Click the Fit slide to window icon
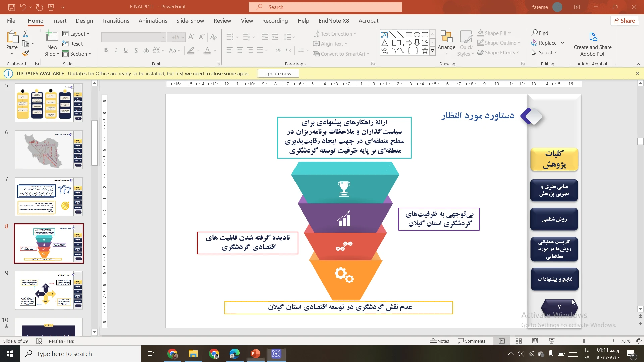 (x=639, y=341)
